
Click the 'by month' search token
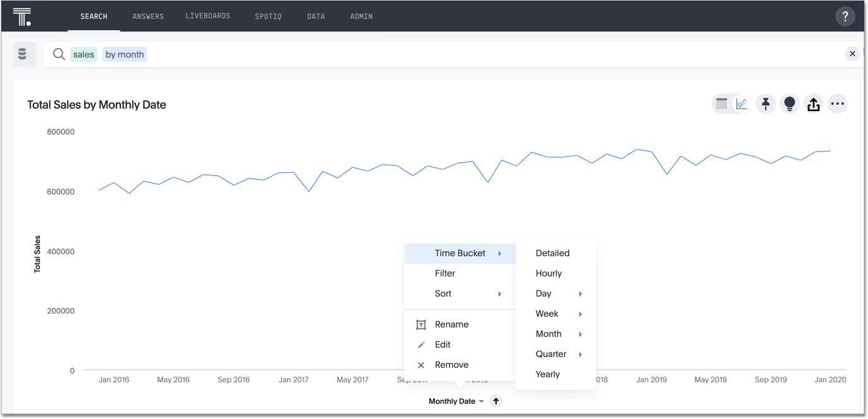click(x=125, y=55)
